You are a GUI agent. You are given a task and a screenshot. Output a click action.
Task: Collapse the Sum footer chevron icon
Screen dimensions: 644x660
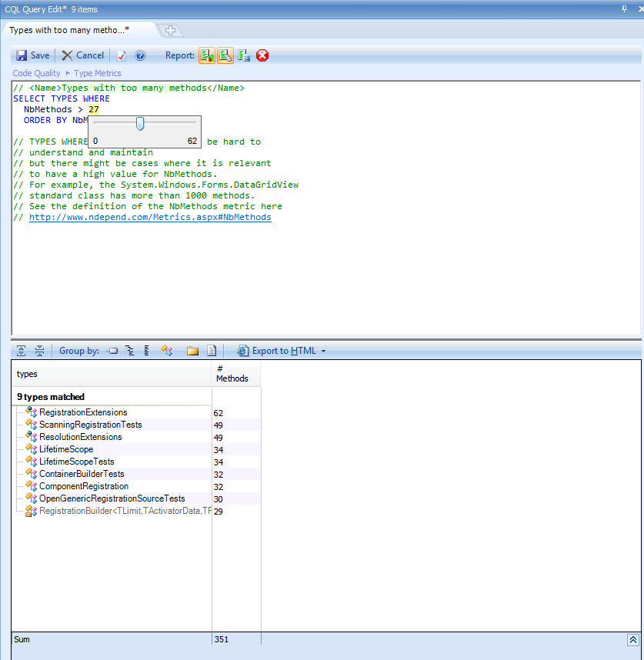(633, 640)
